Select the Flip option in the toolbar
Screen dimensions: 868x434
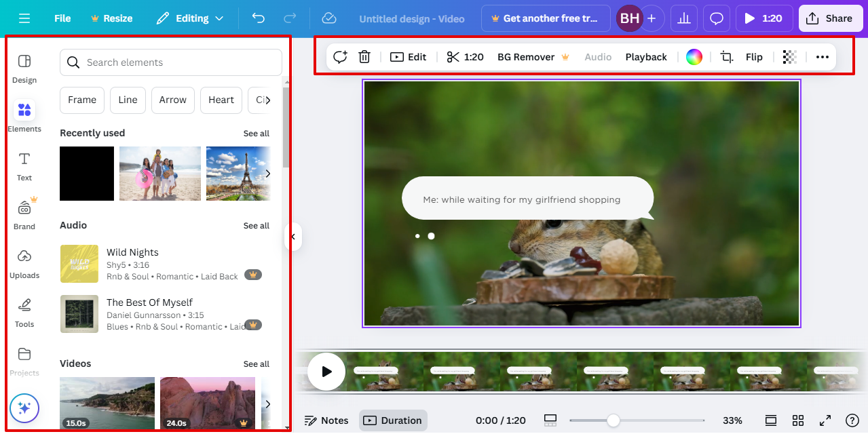click(754, 57)
